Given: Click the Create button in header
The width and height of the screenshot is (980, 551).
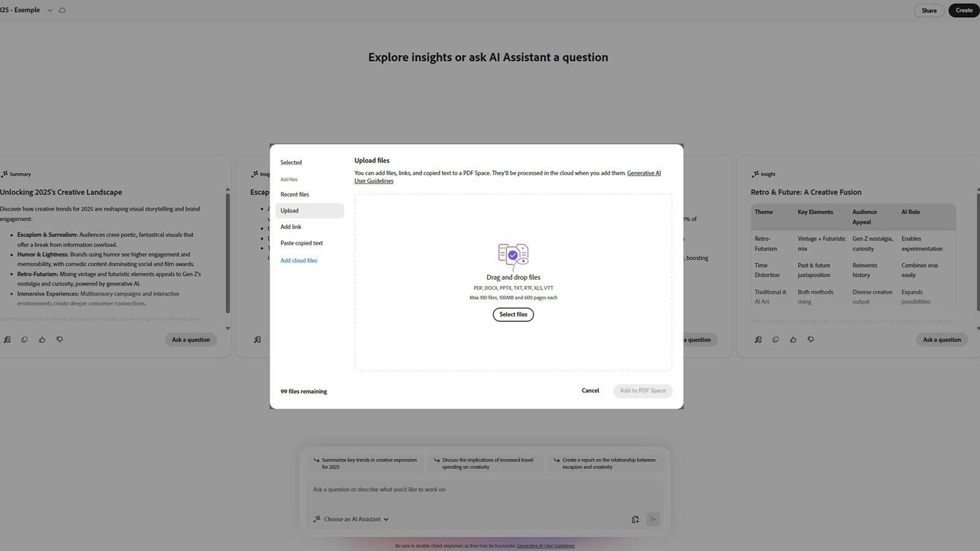Looking at the screenshot, I should click(x=964, y=10).
